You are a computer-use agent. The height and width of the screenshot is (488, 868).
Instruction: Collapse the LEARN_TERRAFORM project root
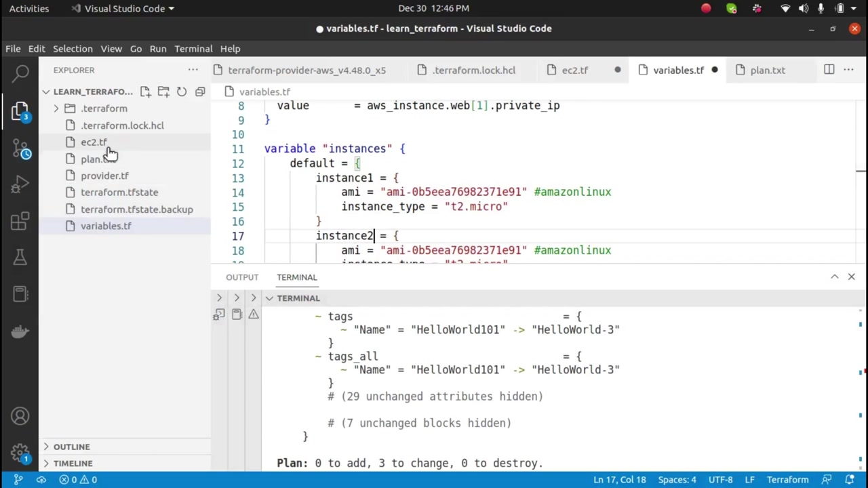pos(46,91)
